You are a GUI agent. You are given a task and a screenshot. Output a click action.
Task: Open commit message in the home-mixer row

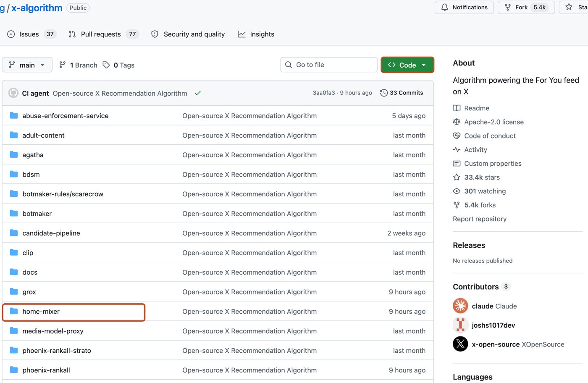pos(249,312)
